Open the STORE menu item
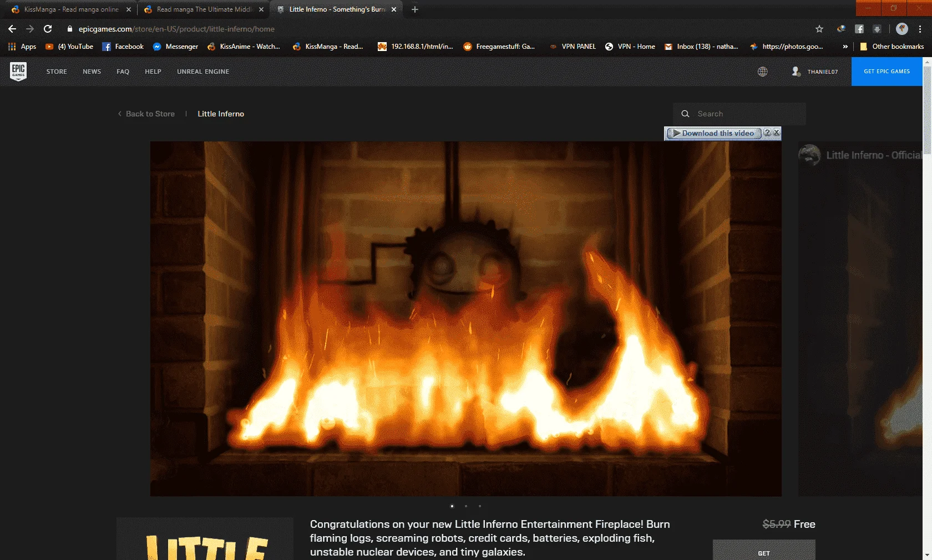The image size is (932, 560). tap(57, 72)
